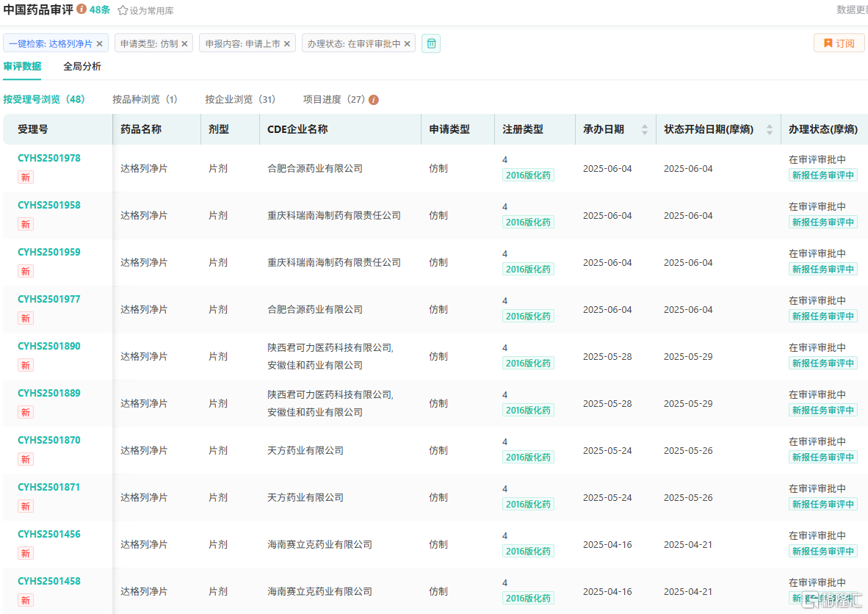
Task: Select the 按企业浏览 (31) tab
Action: [240, 100]
